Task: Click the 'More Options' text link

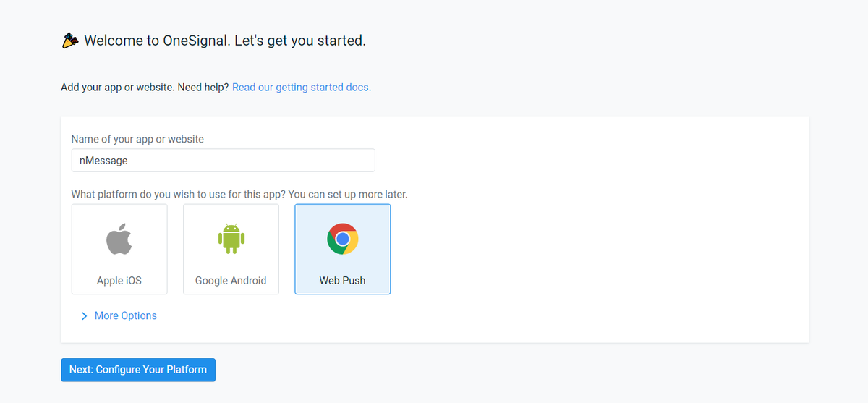Action: coord(126,316)
